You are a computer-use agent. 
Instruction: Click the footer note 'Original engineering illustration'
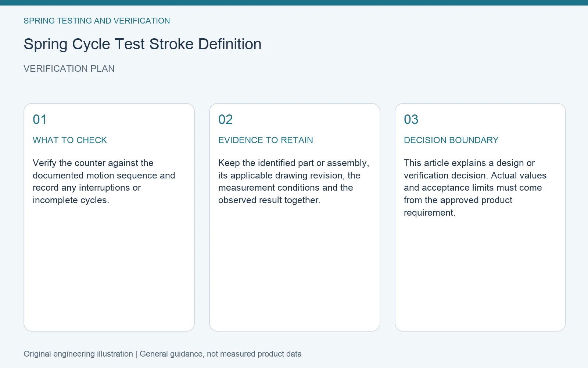click(78, 354)
